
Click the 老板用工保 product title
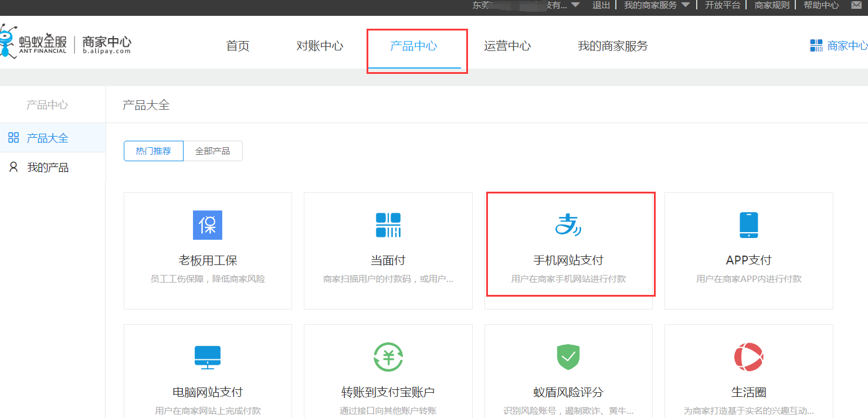click(x=208, y=260)
